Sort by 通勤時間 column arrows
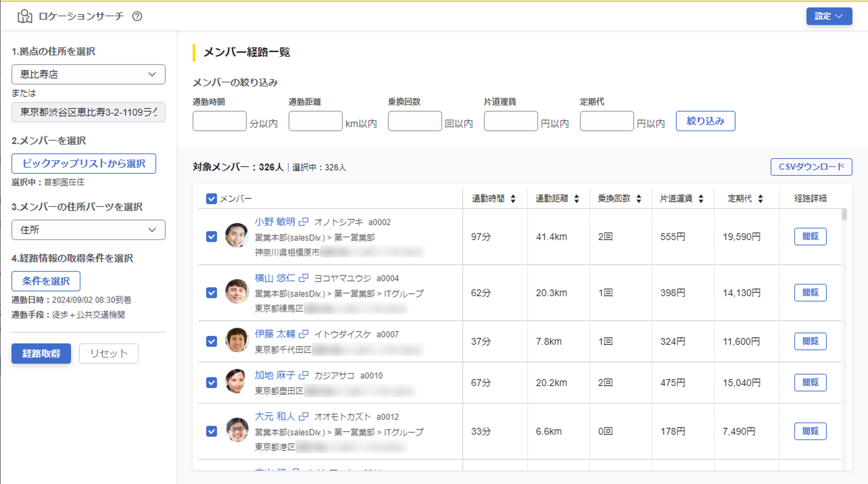Image resolution: width=868 pixels, height=484 pixels. point(513,198)
